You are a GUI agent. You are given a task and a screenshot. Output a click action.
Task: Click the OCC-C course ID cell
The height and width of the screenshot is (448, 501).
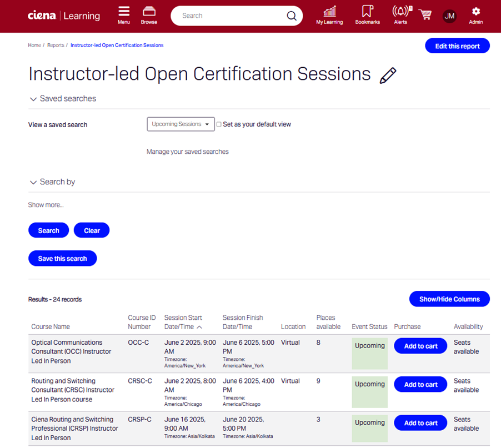[138, 343]
